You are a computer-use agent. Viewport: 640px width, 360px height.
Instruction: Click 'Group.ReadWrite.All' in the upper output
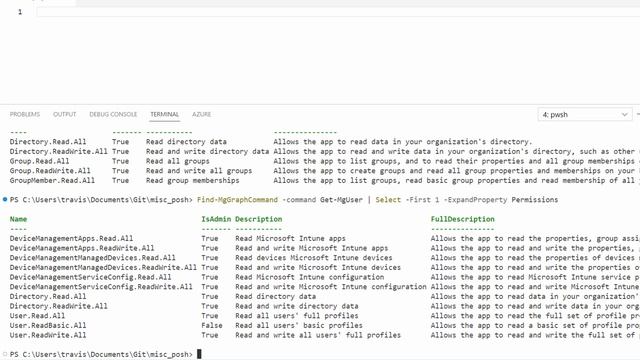(x=50, y=171)
